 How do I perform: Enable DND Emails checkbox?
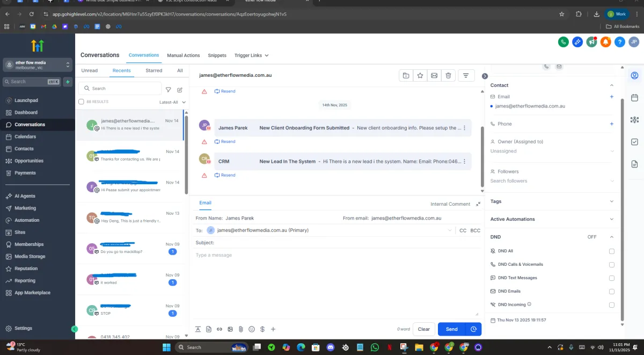(612, 292)
